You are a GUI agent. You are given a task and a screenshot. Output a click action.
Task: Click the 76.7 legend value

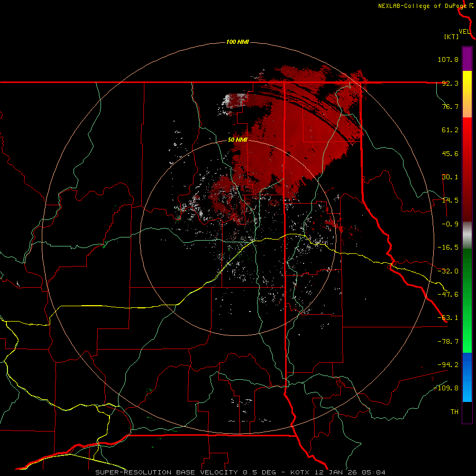pyautogui.click(x=450, y=106)
